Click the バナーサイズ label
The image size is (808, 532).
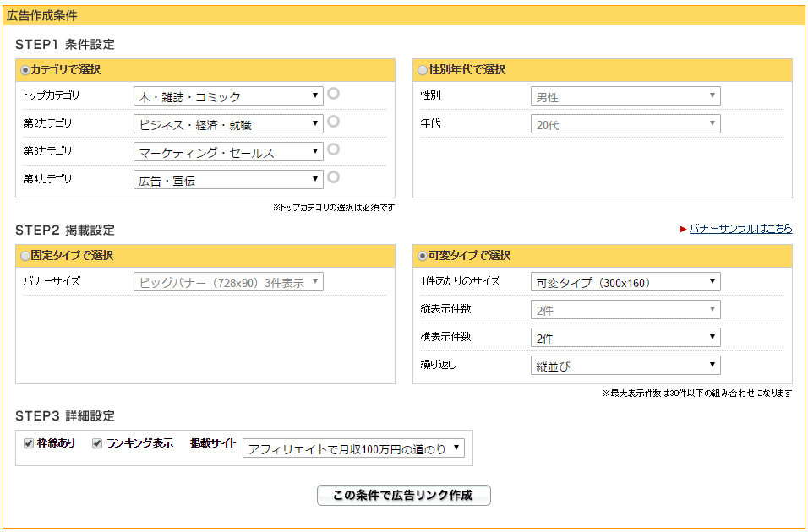coord(52,281)
